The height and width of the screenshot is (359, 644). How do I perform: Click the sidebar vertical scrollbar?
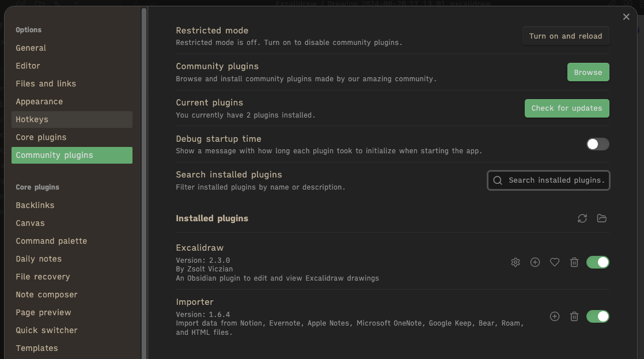pyautogui.click(x=144, y=183)
